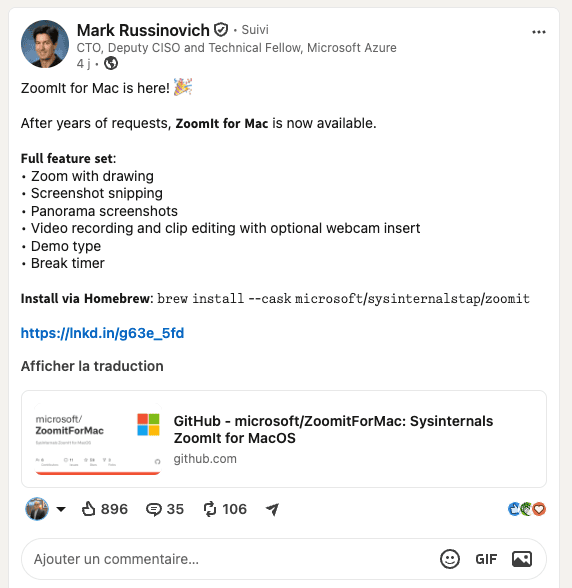Click your small profile avatar beside the reactions

[37, 509]
